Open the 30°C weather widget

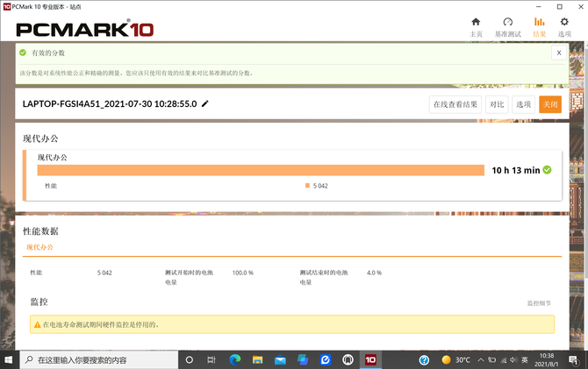pyautogui.click(x=456, y=360)
